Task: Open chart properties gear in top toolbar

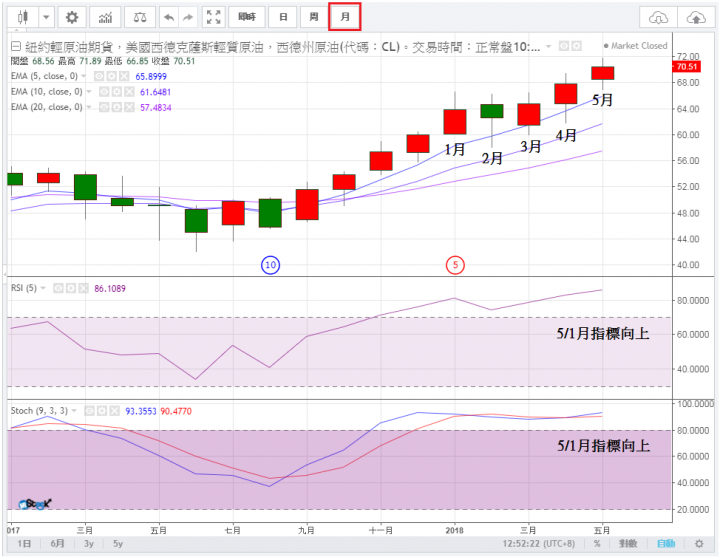Action: pos(72,17)
